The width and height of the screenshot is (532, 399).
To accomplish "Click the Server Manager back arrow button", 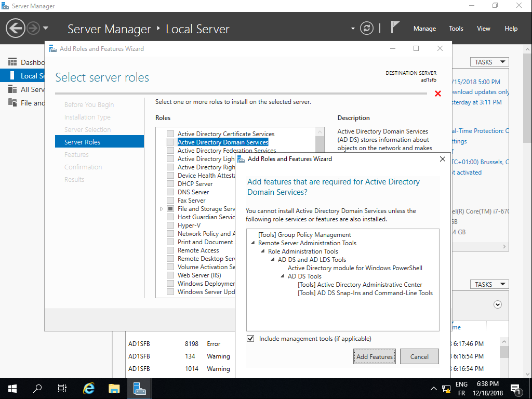I will click(x=16, y=28).
